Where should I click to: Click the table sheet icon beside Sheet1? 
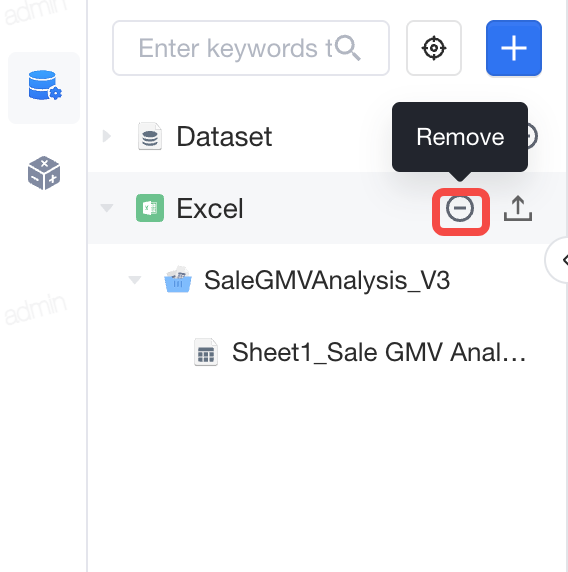point(206,352)
